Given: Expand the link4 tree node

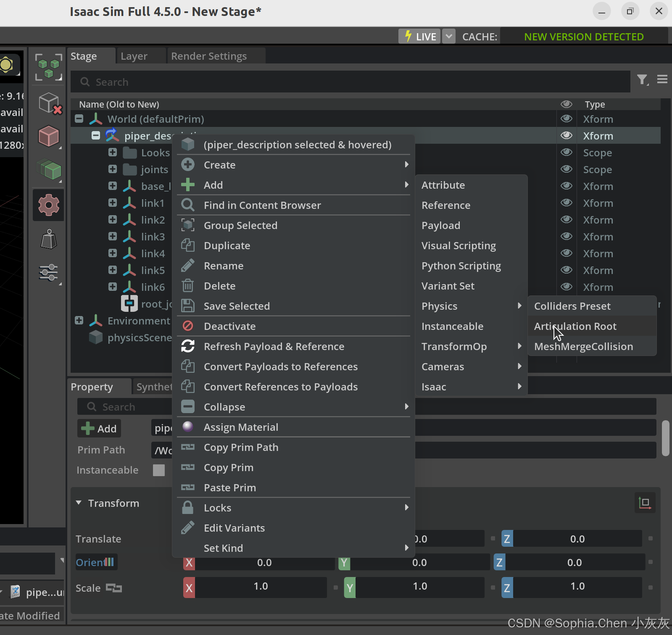Looking at the screenshot, I should pyautogui.click(x=113, y=253).
